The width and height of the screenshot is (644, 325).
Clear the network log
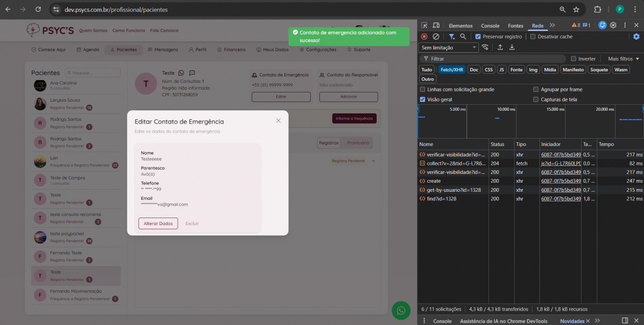pos(436,37)
